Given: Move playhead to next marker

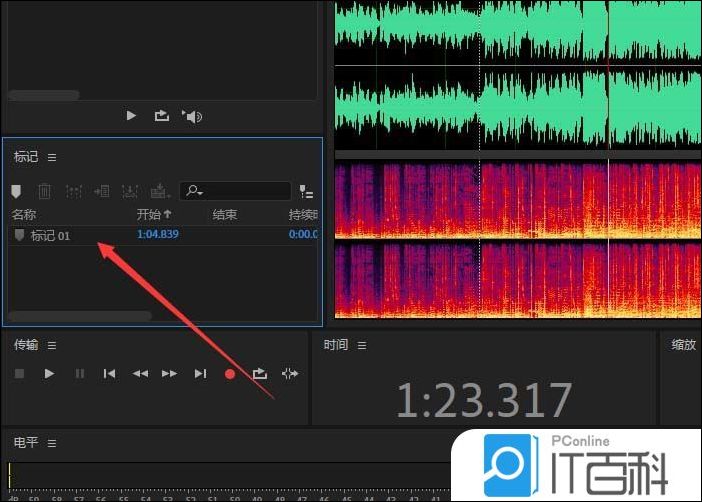Looking at the screenshot, I should click(x=200, y=373).
